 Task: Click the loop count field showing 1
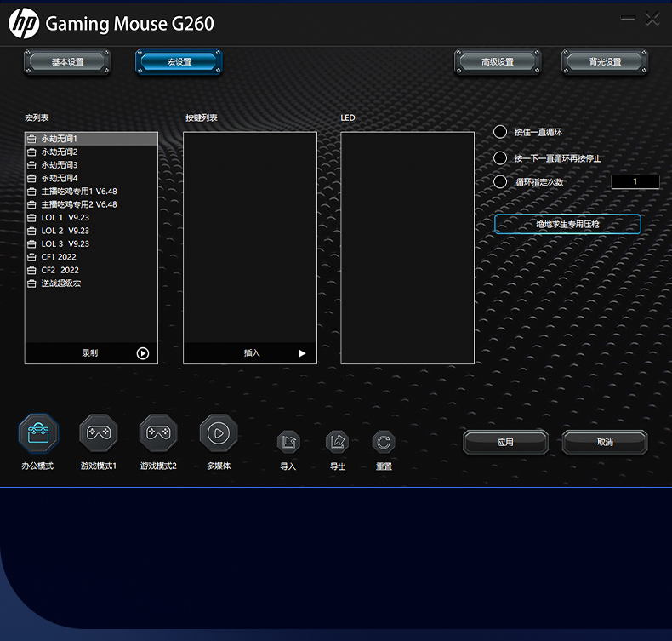[635, 182]
